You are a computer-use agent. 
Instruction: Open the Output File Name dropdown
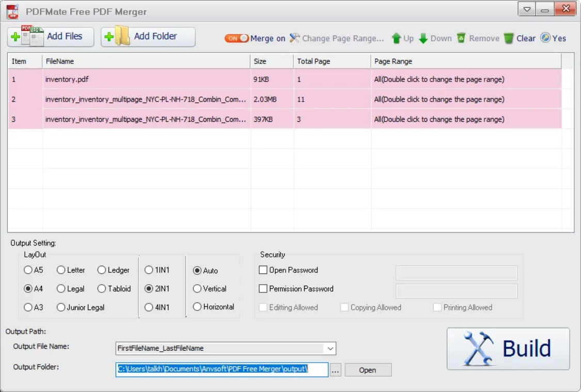point(330,348)
